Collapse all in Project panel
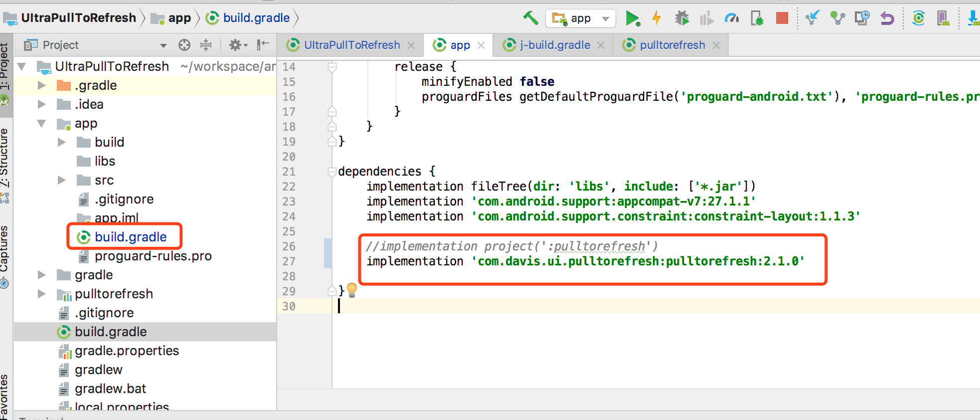Image resolution: width=980 pixels, height=420 pixels. (x=206, y=45)
